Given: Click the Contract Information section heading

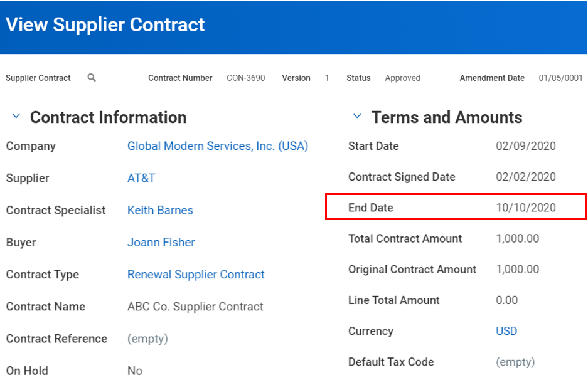Looking at the screenshot, I should point(108,117).
